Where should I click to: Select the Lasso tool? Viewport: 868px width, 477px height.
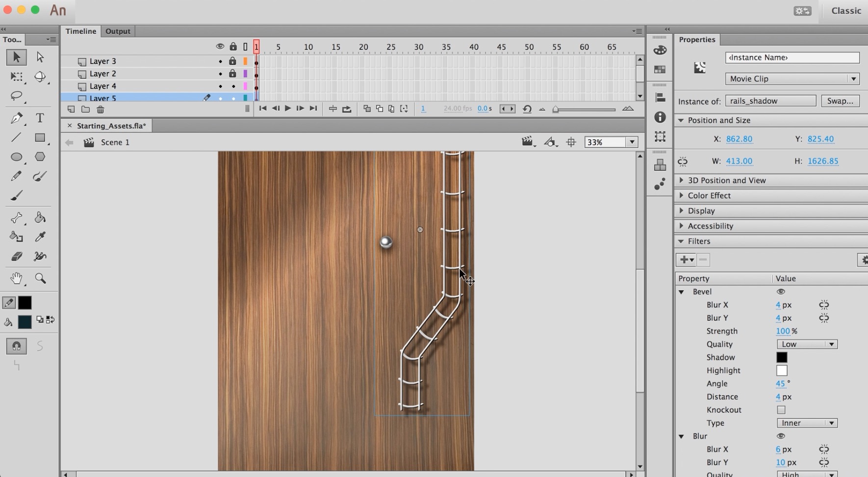tap(16, 96)
